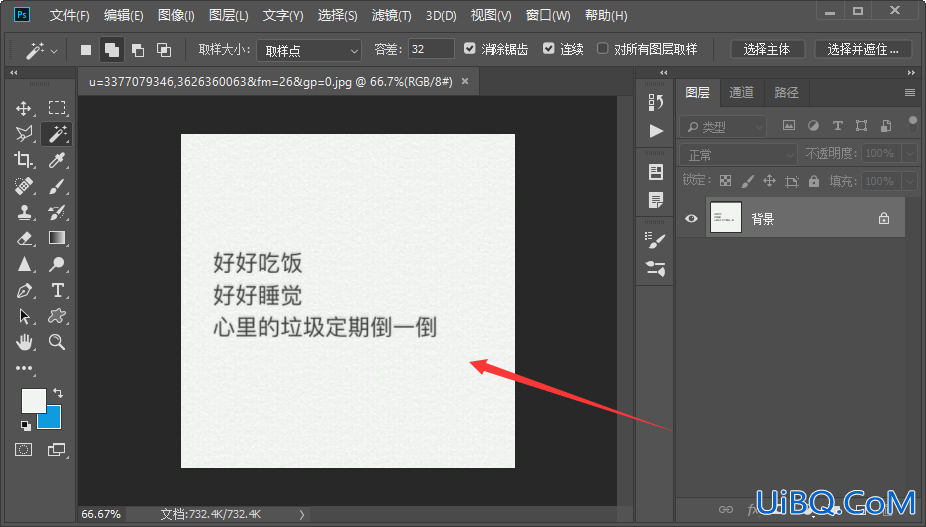Change the screen mode

click(57, 450)
